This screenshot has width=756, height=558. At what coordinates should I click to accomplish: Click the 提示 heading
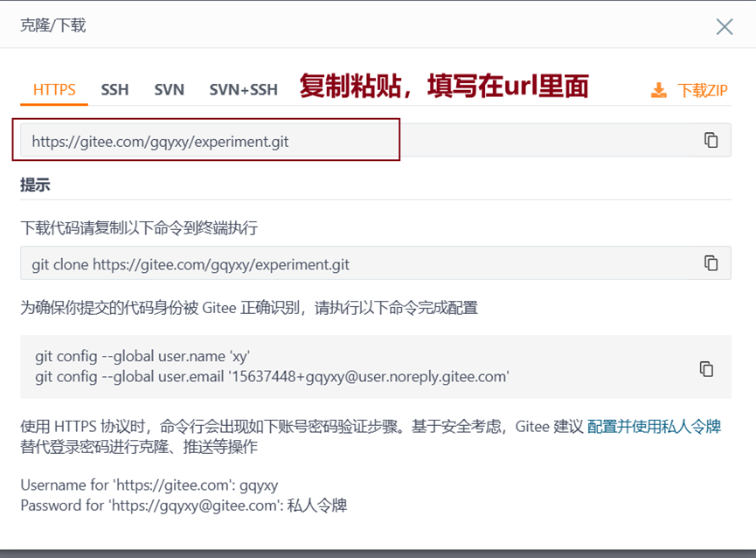point(35,185)
